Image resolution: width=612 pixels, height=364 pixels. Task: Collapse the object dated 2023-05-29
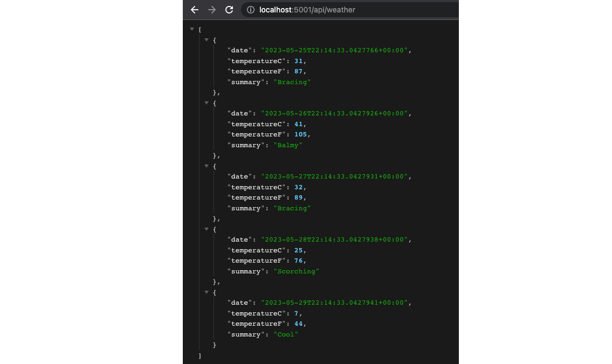(207, 292)
